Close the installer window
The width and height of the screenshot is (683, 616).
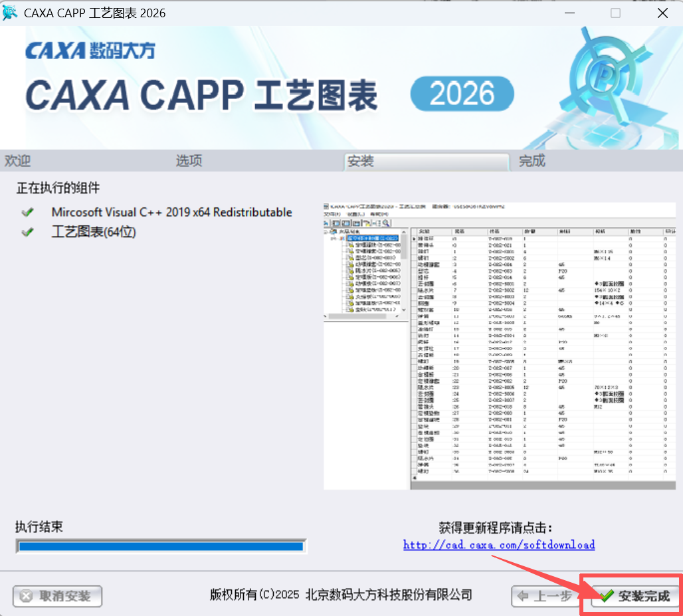click(662, 13)
